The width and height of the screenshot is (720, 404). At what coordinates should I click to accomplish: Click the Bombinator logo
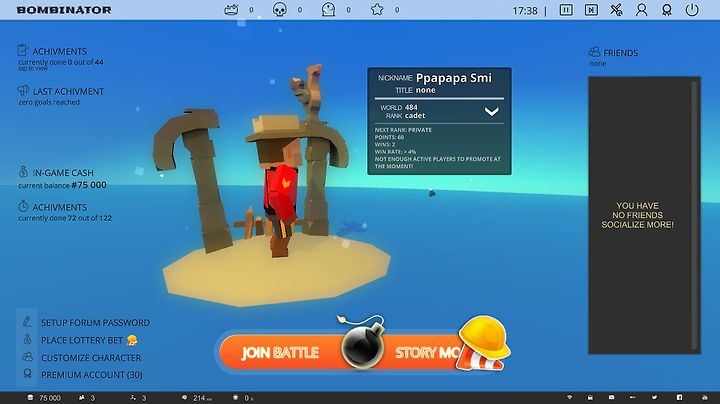64,10
